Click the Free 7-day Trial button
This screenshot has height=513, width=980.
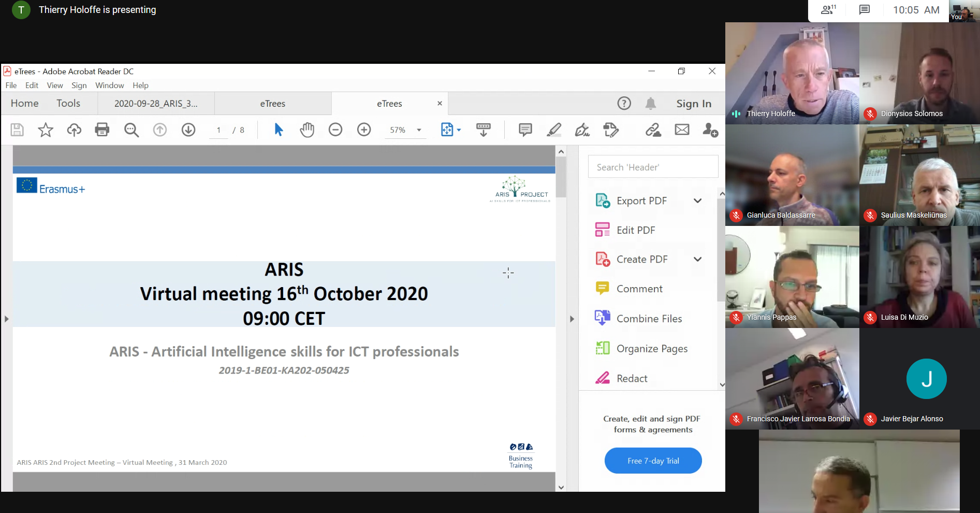(653, 461)
